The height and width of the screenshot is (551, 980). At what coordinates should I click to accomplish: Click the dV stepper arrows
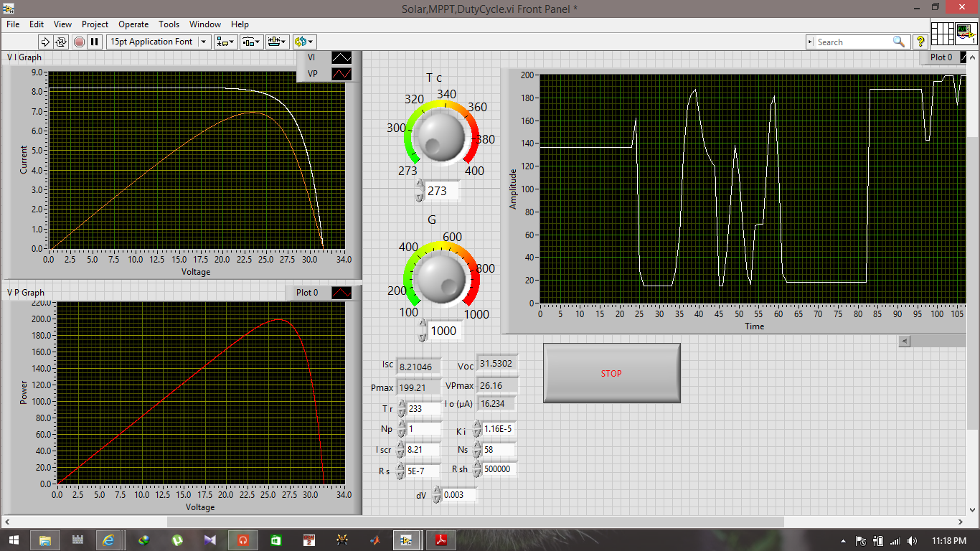(437, 495)
